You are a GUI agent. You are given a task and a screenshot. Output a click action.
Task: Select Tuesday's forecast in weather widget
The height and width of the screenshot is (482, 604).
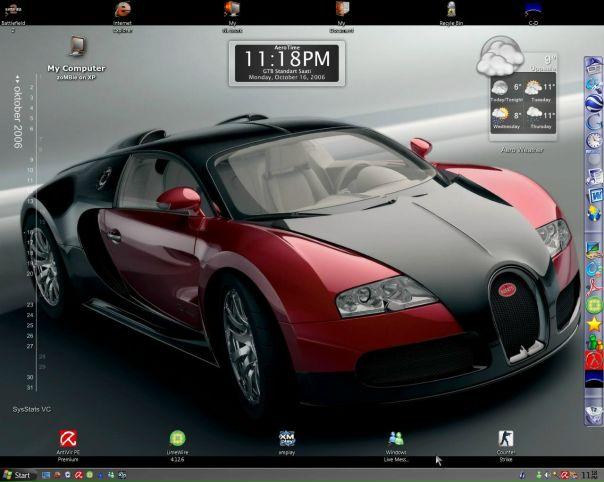pyautogui.click(x=541, y=92)
